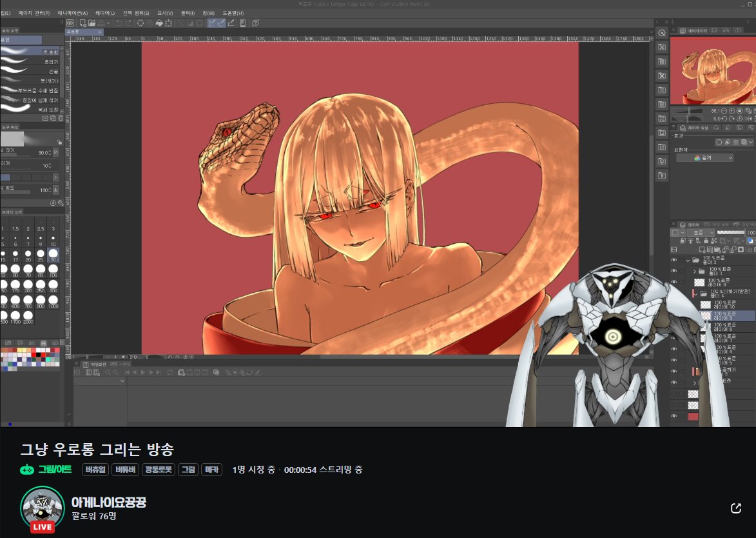Click the New document toolbar icon
This screenshot has width=756, height=538.
(x=83, y=23)
